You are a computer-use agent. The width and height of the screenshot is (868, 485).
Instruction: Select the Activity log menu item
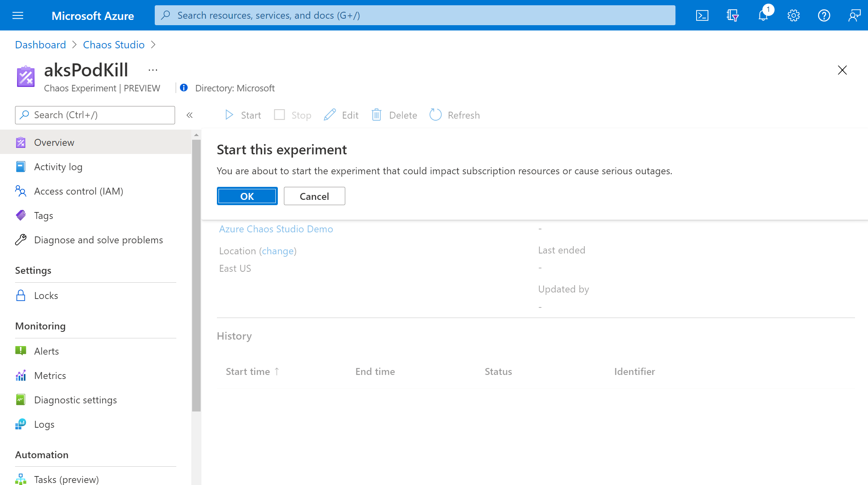[x=58, y=166]
